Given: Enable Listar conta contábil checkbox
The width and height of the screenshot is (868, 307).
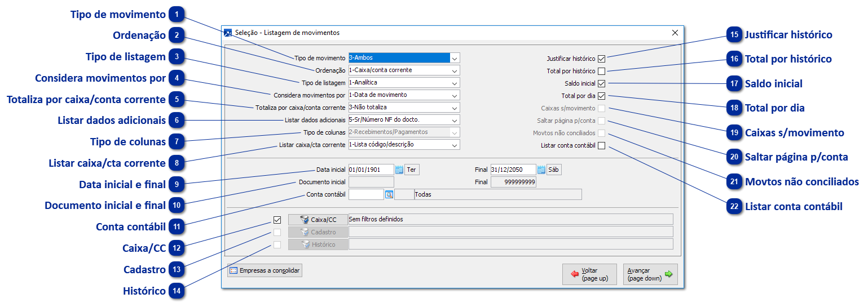Looking at the screenshot, I should pos(601,146).
